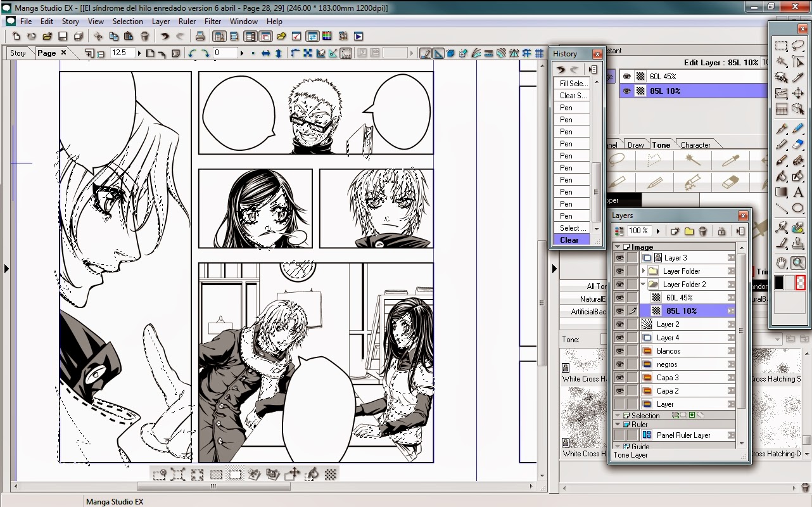Select the Fill bucket tool
This screenshot has height=507, width=812.
781,176
